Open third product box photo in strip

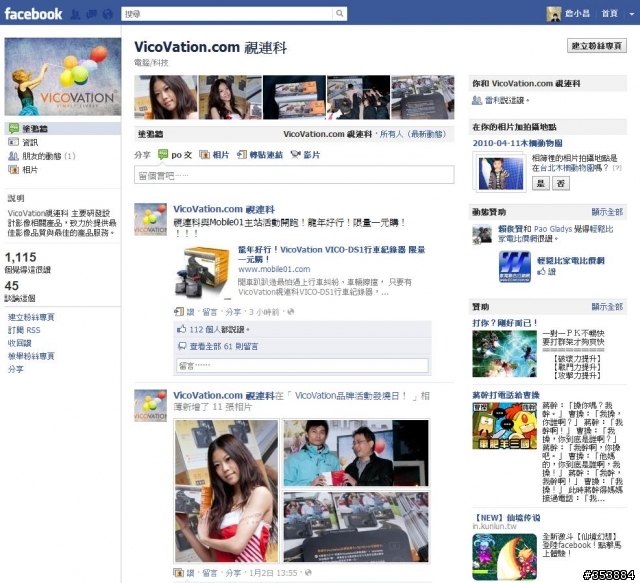coord(294,97)
